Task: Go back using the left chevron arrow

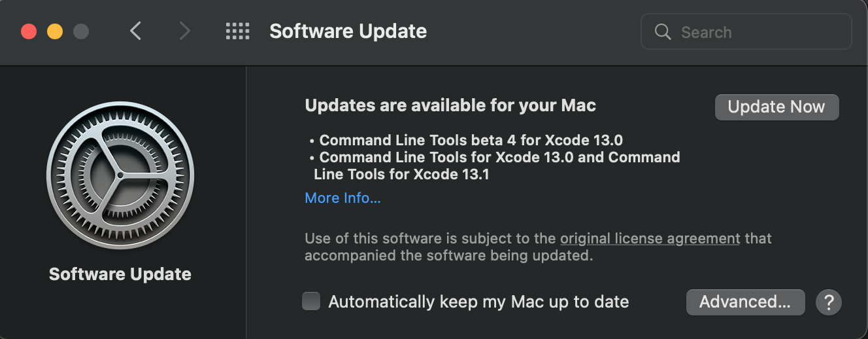Action: coord(135,31)
